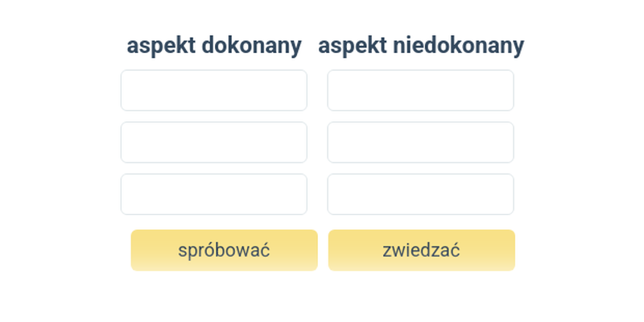
Task: Choose bottom empty box in left column
Action: [213, 194]
